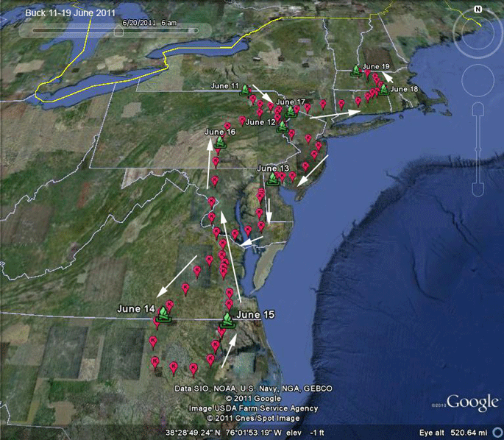Open the June 16 campsite marker
Viewport: 504px width, 440px height.
click(220, 143)
